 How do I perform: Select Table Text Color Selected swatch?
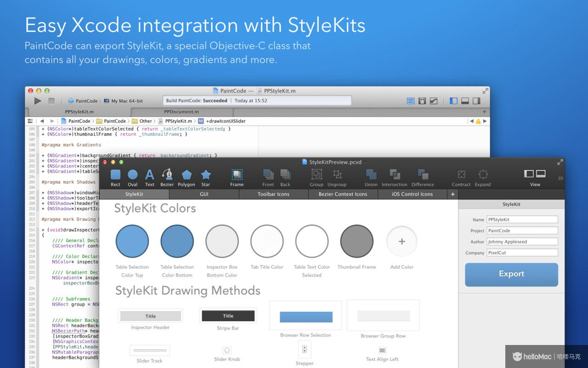click(312, 241)
